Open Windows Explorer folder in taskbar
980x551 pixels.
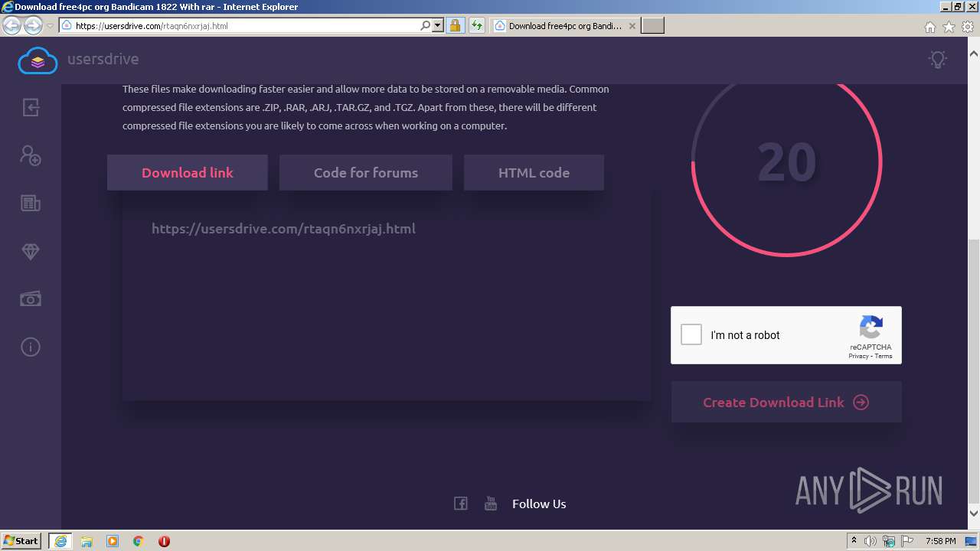coord(87,541)
